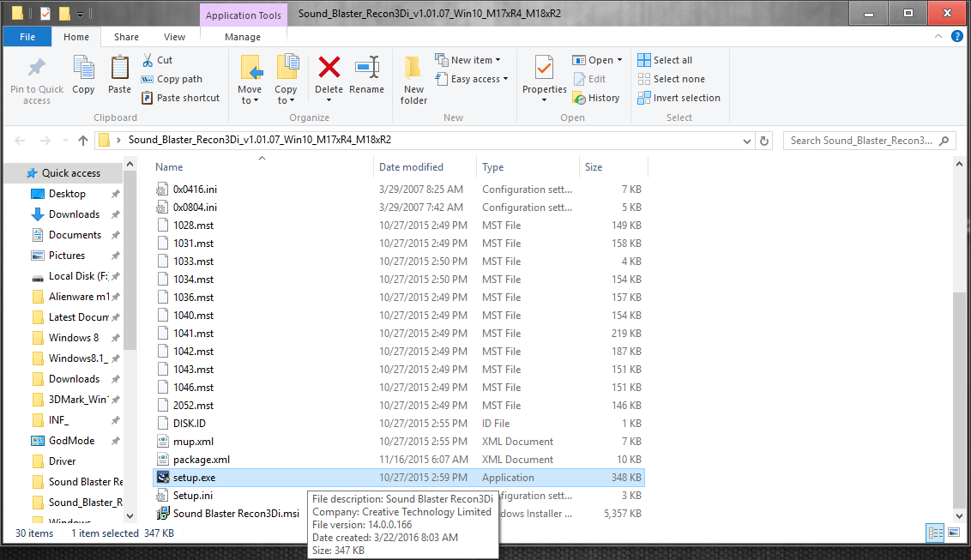Click the Rename icon

click(366, 68)
